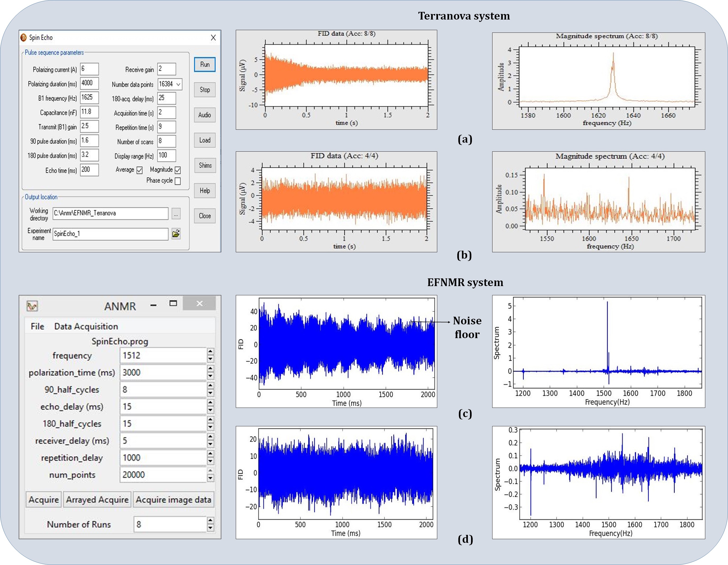Click the Arrayed Acquire button
728x565 pixels.
point(97,499)
